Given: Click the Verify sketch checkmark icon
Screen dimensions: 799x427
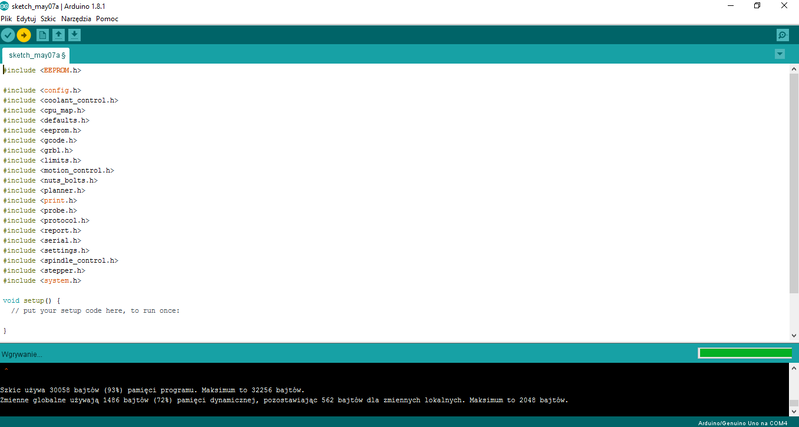Looking at the screenshot, I should 8,35.
